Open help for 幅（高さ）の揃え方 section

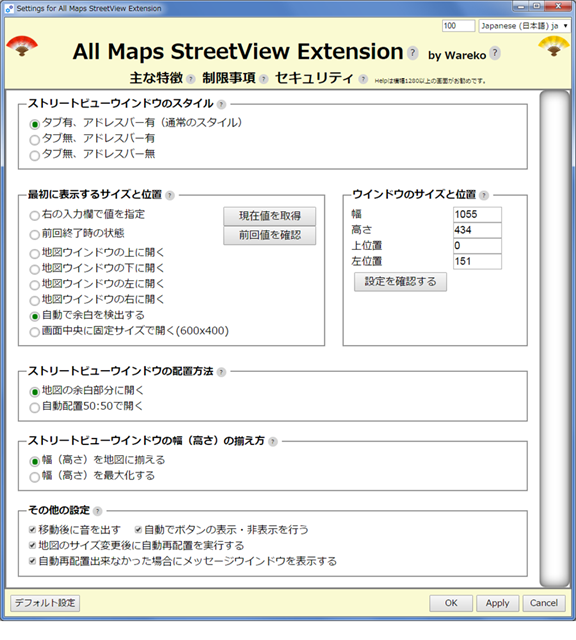pyautogui.click(x=273, y=442)
